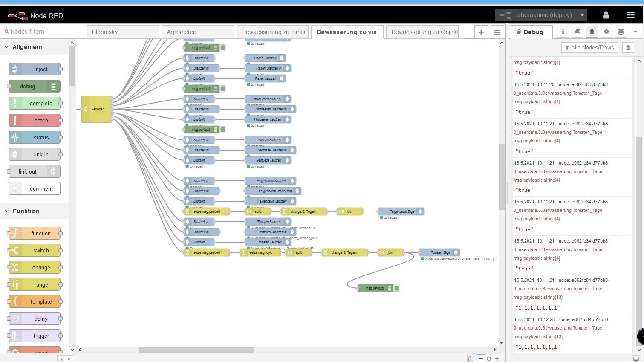The height and width of the screenshot is (362, 644).
Task: Click the Übernahme (deploy) button
Action: (536, 15)
